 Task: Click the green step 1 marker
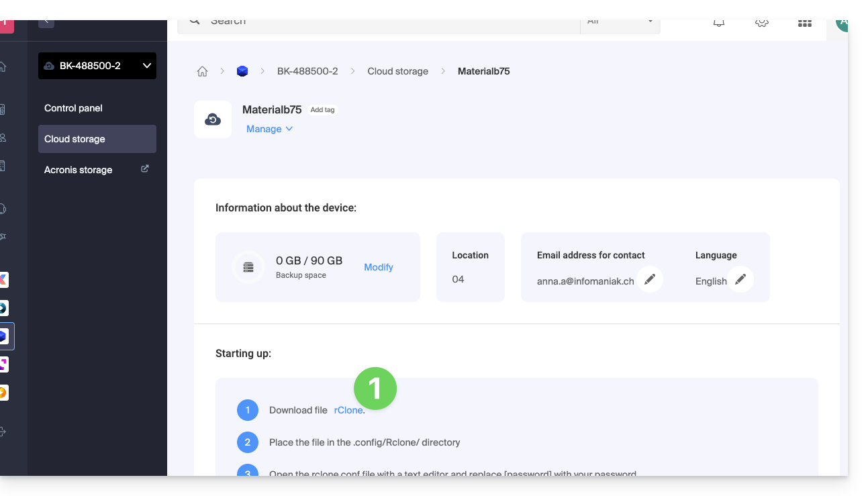(x=375, y=388)
